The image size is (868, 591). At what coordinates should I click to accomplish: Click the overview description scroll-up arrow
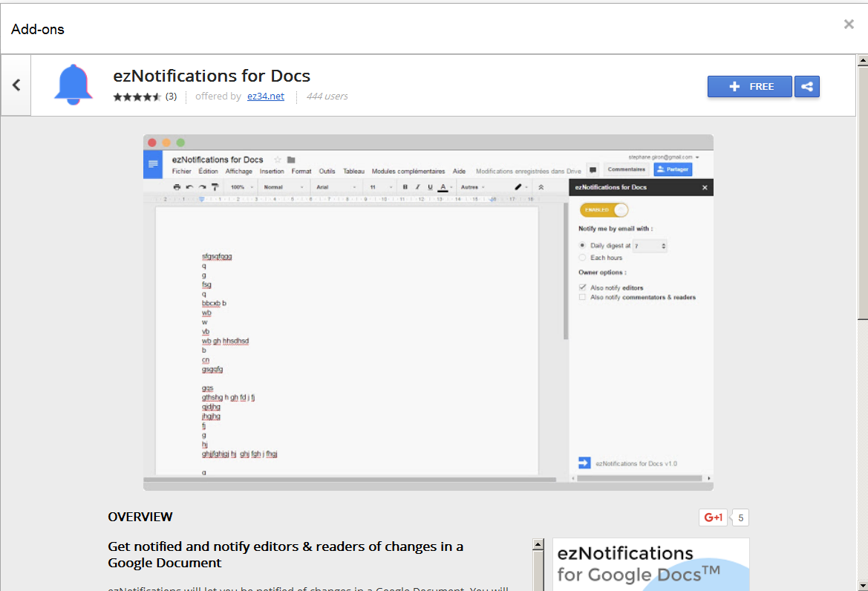coord(538,544)
